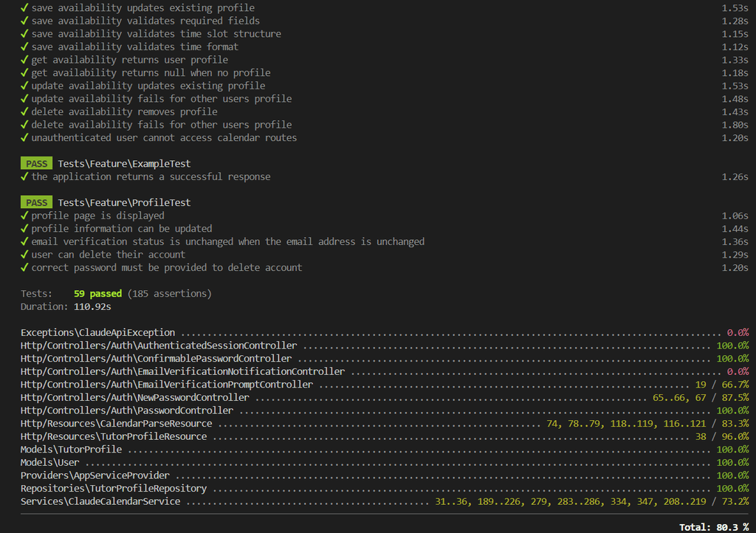Click checkmark beside 'save availability validates time format'
Viewport: 756px width, 533px height.
(x=24, y=47)
